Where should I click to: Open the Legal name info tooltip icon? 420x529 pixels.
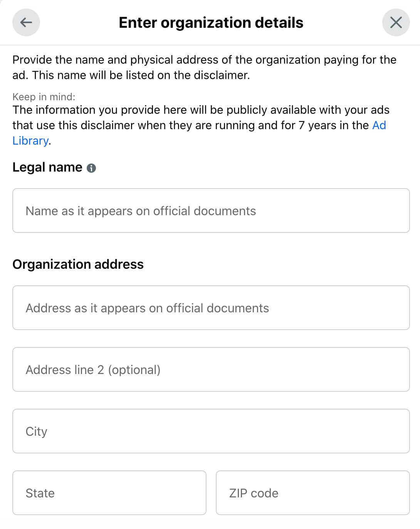tap(91, 168)
